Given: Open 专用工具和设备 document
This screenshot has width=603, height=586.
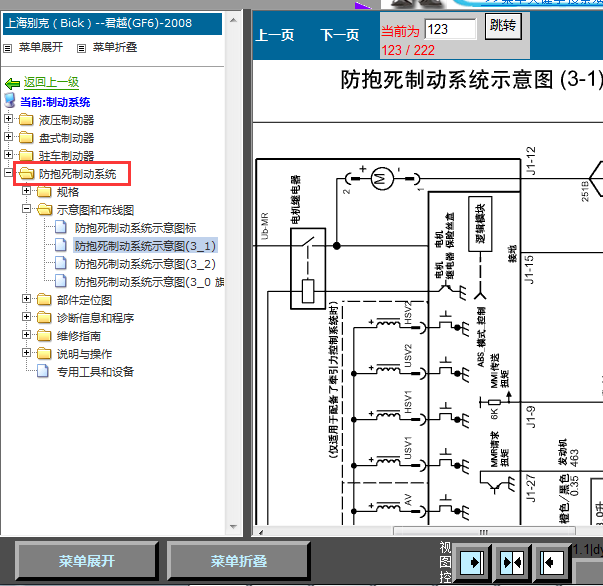Looking at the screenshot, I should (95, 372).
